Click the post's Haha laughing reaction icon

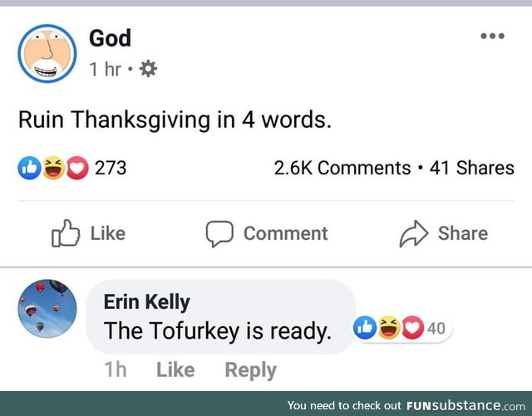52,169
